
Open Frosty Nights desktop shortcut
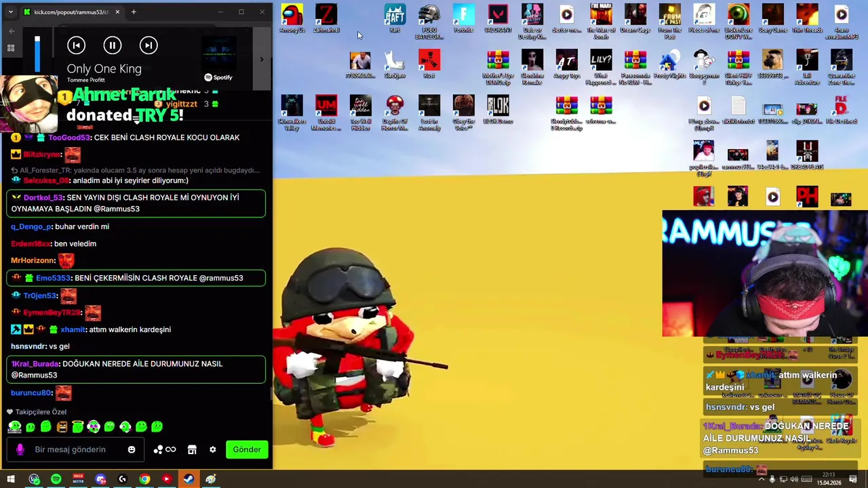(670, 64)
